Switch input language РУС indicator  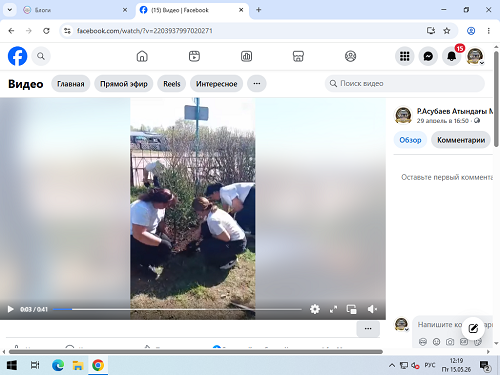pyautogui.click(x=430, y=365)
